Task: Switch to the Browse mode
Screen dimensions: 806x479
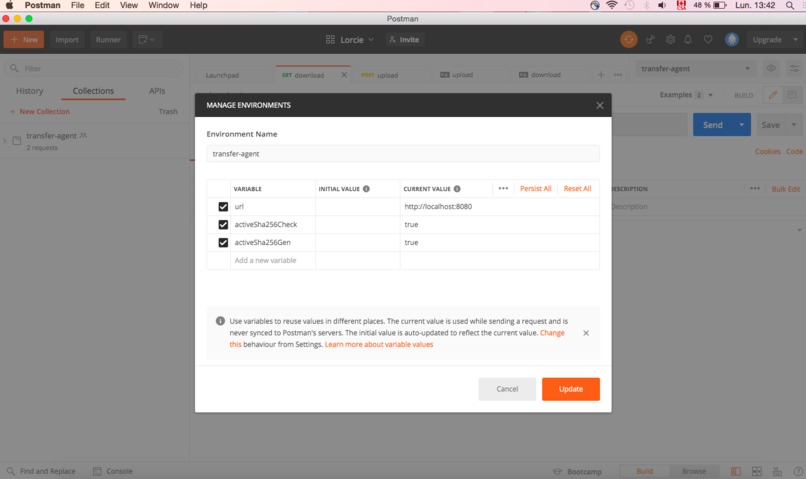Action: (693, 471)
